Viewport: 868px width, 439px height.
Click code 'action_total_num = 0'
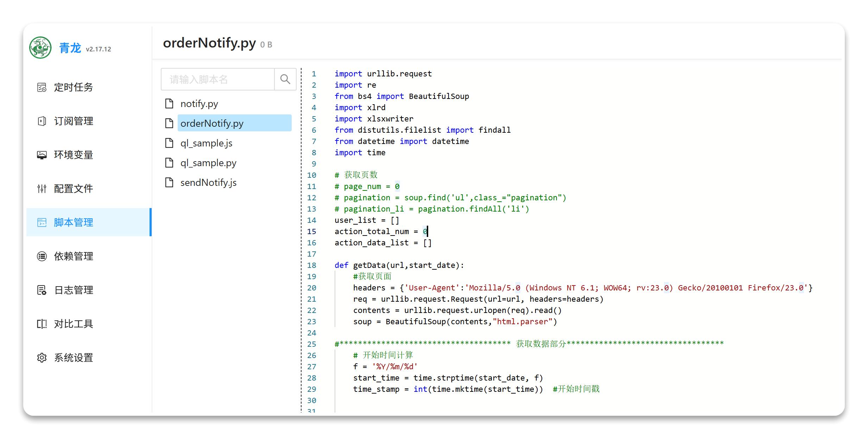(381, 232)
